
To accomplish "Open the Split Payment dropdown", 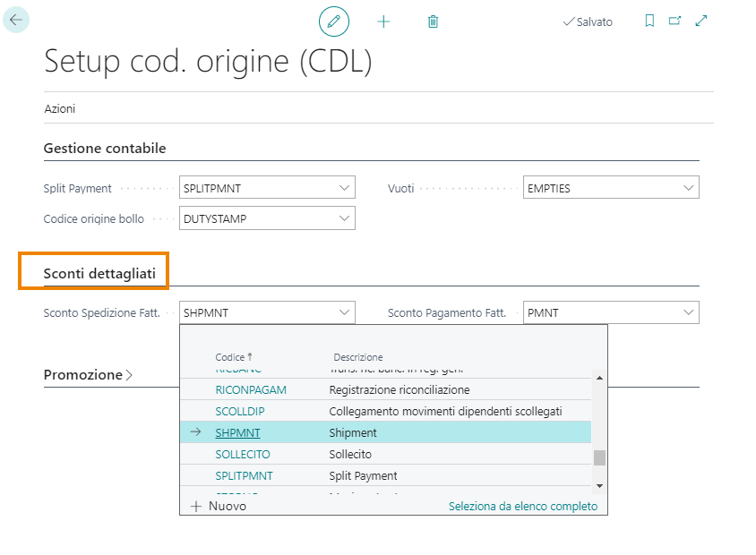I will point(344,188).
